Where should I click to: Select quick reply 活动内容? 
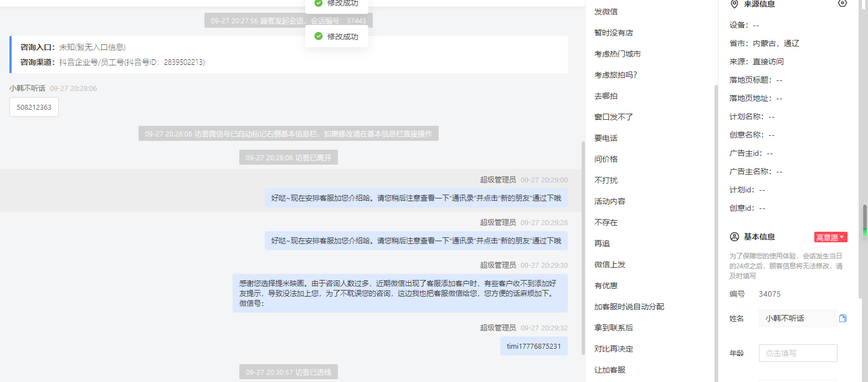tap(610, 201)
